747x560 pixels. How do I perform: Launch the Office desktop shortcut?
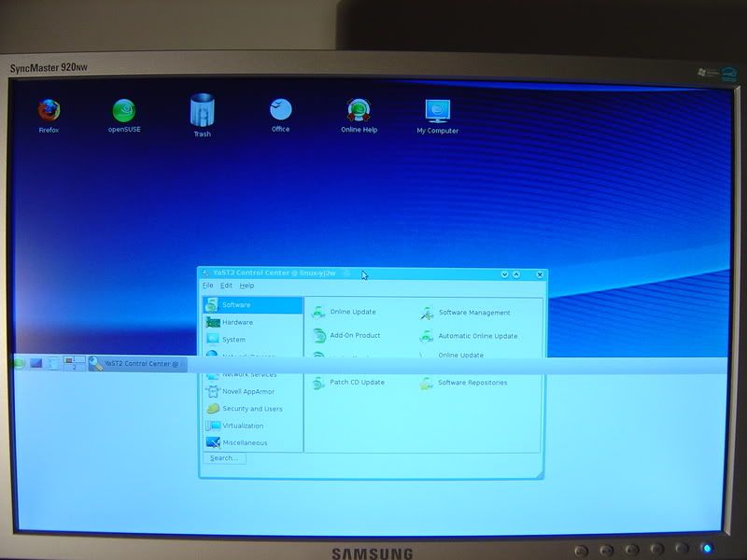281,115
